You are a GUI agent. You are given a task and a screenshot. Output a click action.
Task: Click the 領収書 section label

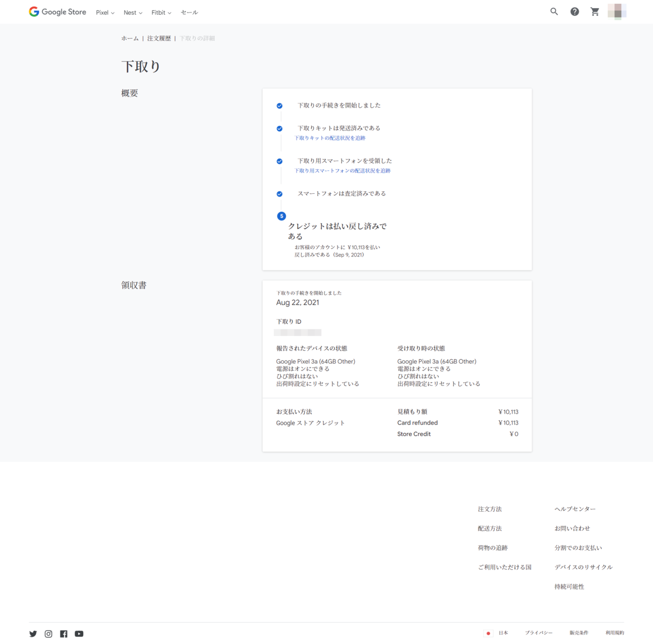point(134,285)
